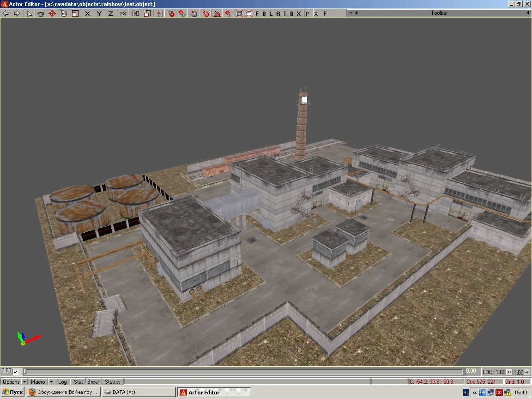Click the undo left arrow icon
The image size is (532, 399).
(x=6, y=13)
